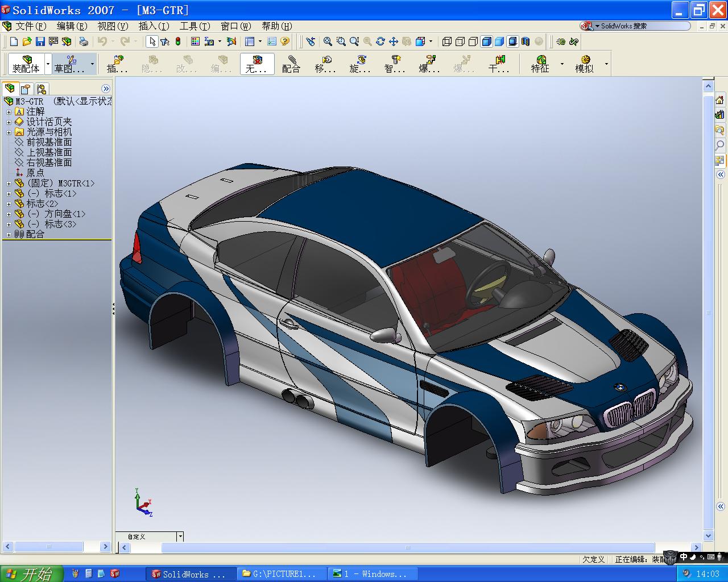This screenshot has height=582, width=728.
Task: Click the Interference Detection (干...) tool
Action: pos(499,64)
